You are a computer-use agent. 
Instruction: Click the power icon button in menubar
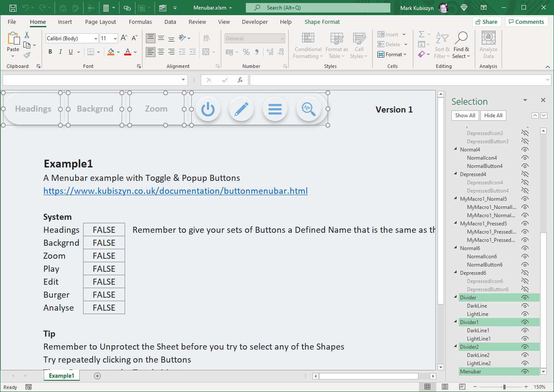click(208, 109)
